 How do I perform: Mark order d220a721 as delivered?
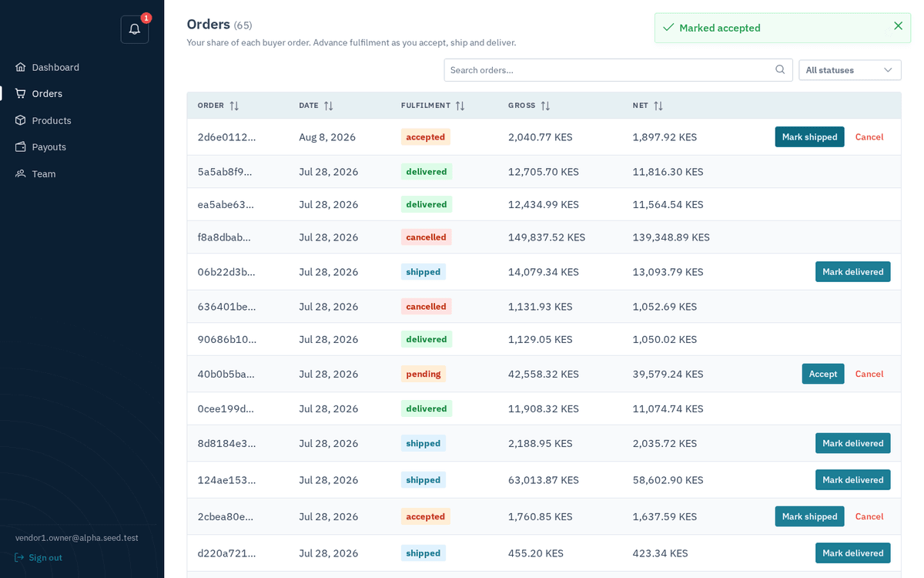(x=853, y=553)
